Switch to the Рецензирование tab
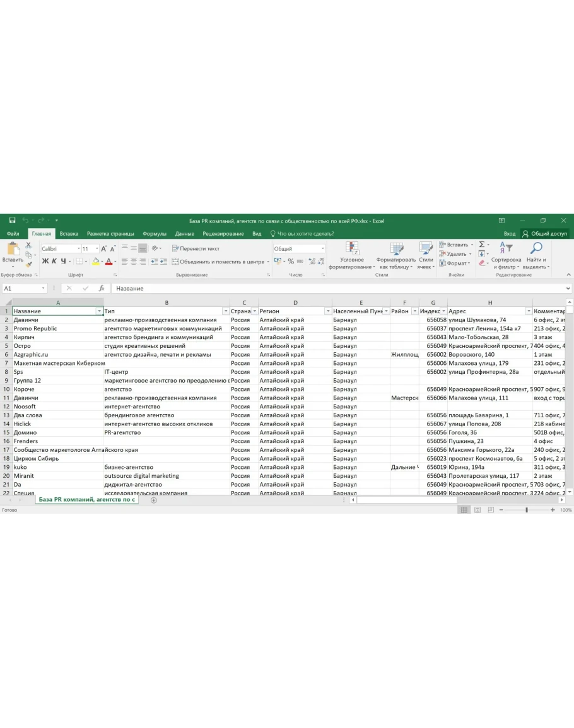The image size is (574, 728). (223, 234)
